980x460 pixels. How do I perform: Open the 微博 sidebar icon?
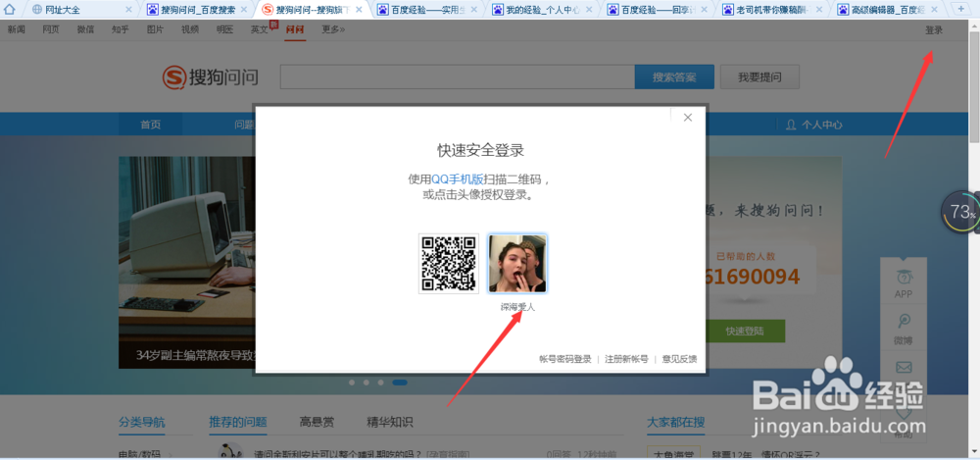pos(904,330)
